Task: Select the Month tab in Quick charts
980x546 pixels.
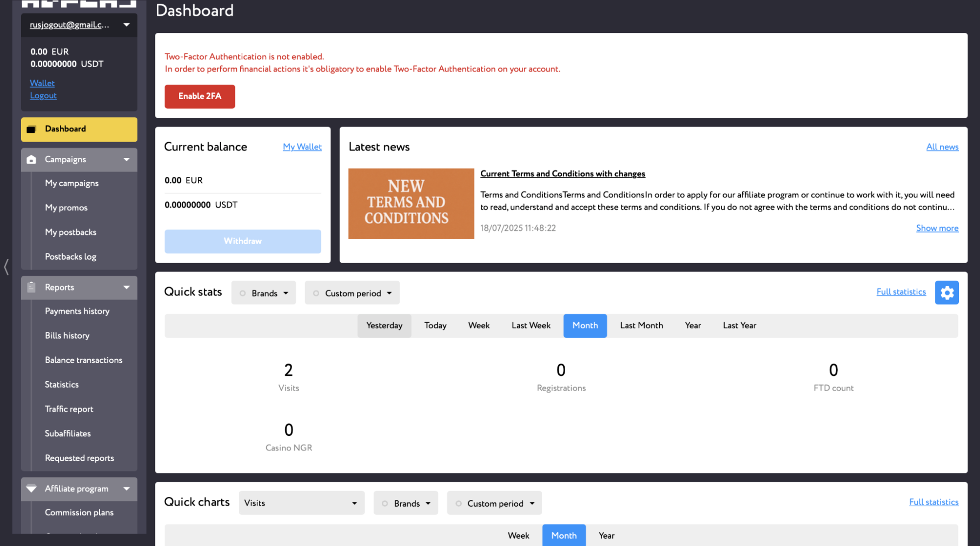Action: click(x=564, y=535)
